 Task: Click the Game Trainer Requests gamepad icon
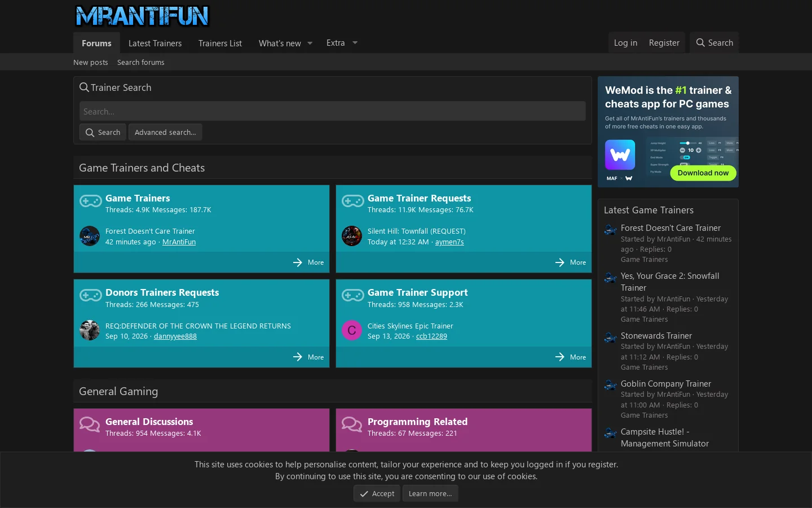(x=352, y=201)
